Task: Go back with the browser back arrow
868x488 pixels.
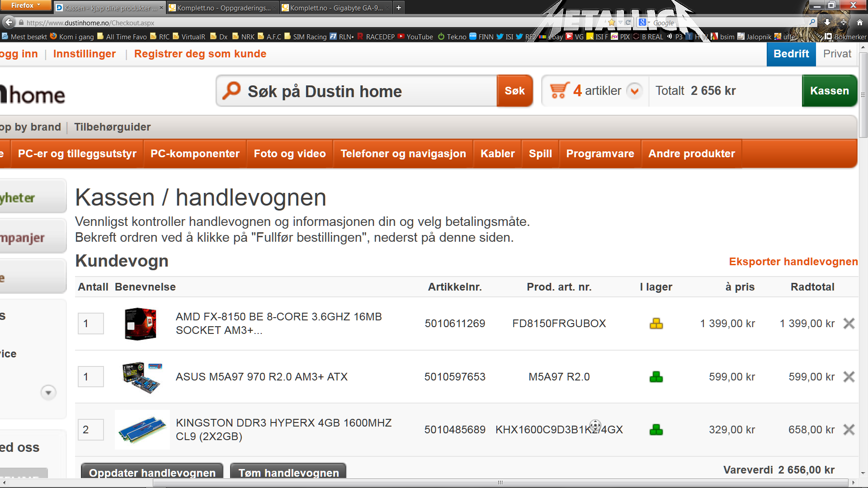Action: pos(9,22)
